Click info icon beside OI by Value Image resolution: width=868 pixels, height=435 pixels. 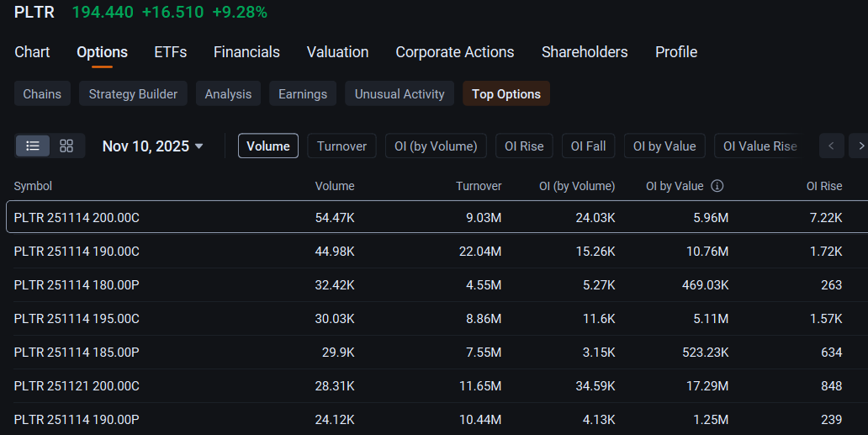[717, 186]
